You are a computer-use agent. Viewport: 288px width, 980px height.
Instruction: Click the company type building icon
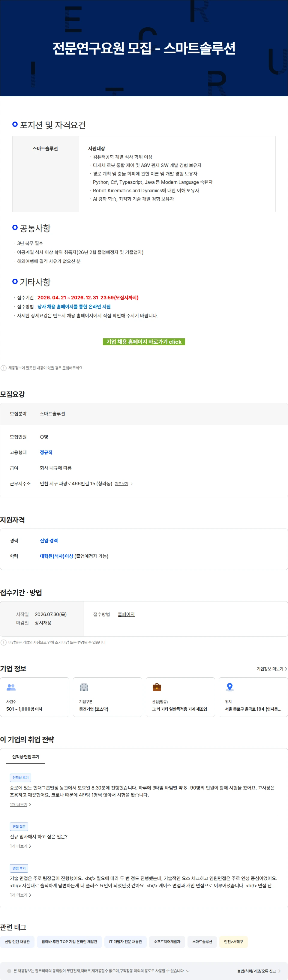coord(84,687)
